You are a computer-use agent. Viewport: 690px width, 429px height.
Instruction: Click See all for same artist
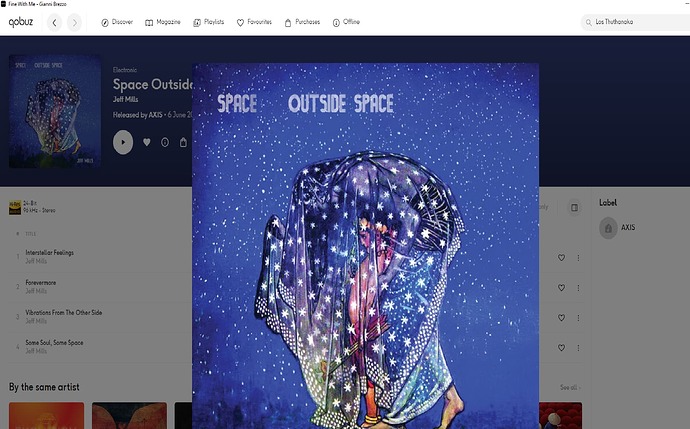tap(570, 388)
